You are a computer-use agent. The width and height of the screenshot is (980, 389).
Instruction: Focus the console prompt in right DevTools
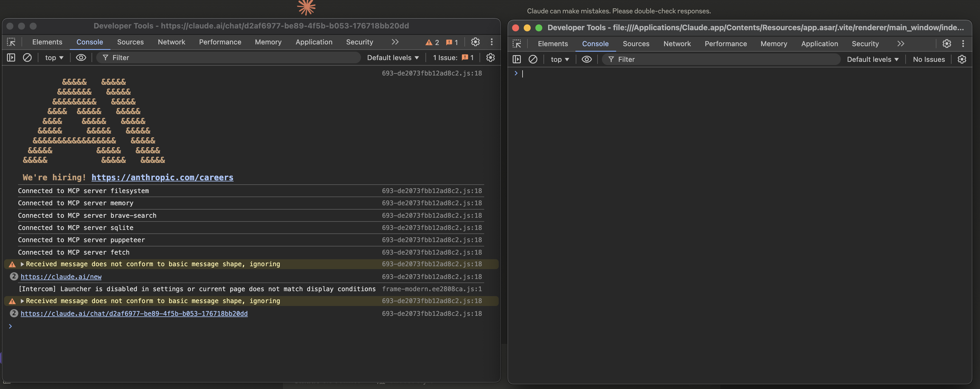[x=742, y=74]
